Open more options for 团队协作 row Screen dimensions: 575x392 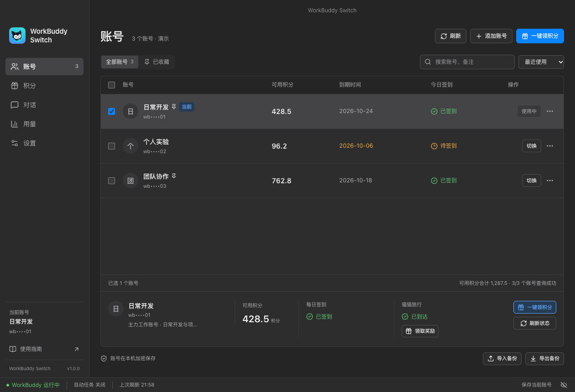point(550,181)
